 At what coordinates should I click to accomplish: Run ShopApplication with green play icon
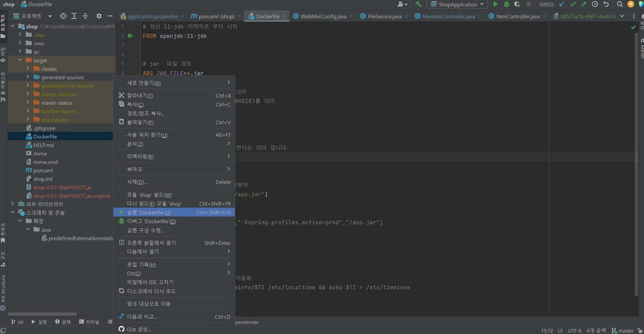coord(496,4)
